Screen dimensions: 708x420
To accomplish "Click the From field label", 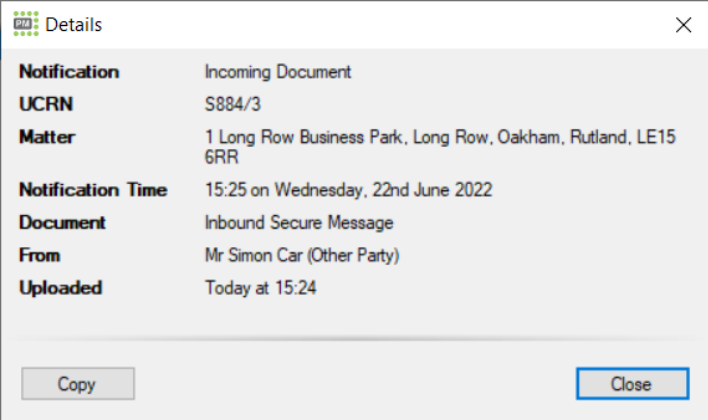I will (40, 256).
